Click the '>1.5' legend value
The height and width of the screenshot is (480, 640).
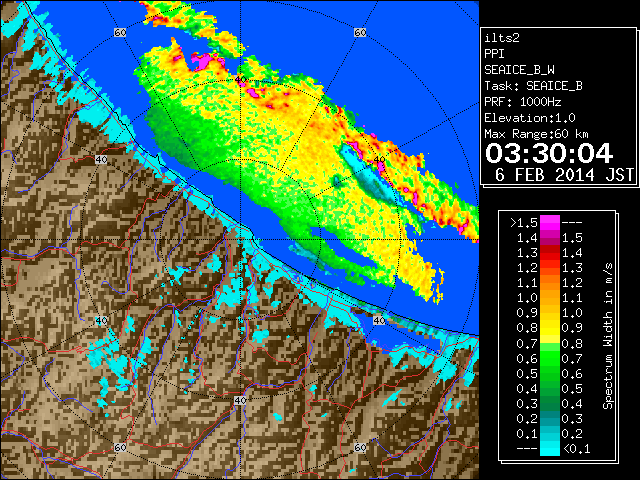point(524,223)
